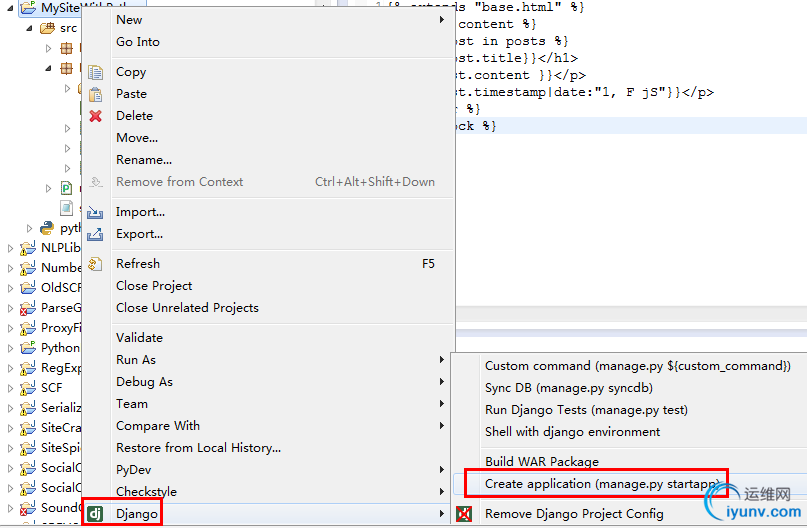Expand the RegExp project node

[x=10, y=368]
